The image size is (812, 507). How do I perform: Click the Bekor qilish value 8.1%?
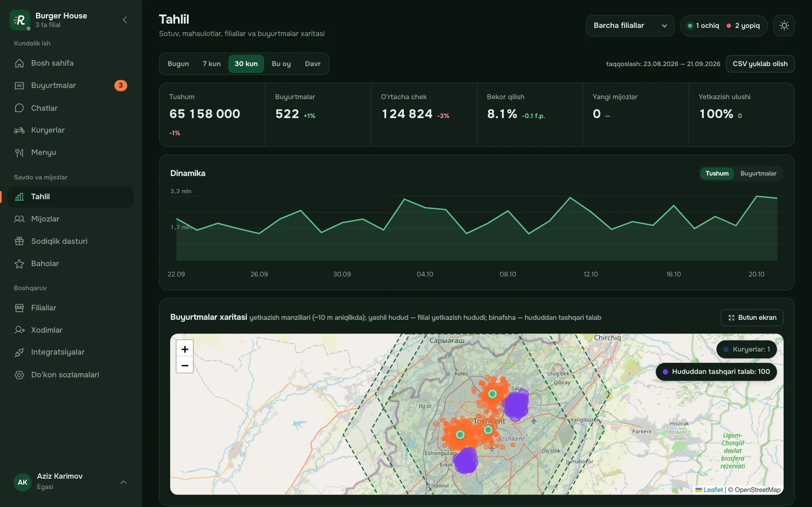point(502,114)
